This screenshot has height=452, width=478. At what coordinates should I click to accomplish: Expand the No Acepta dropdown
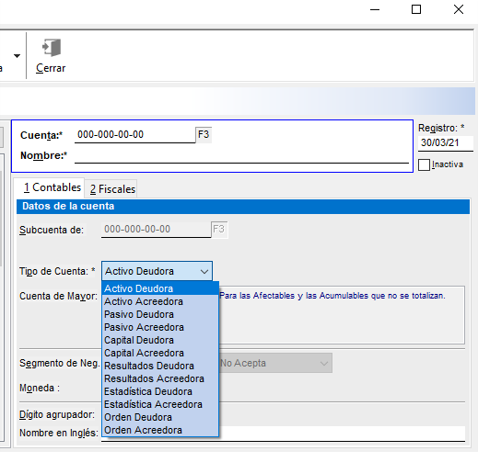pyautogui.click(x=275, y=363)
